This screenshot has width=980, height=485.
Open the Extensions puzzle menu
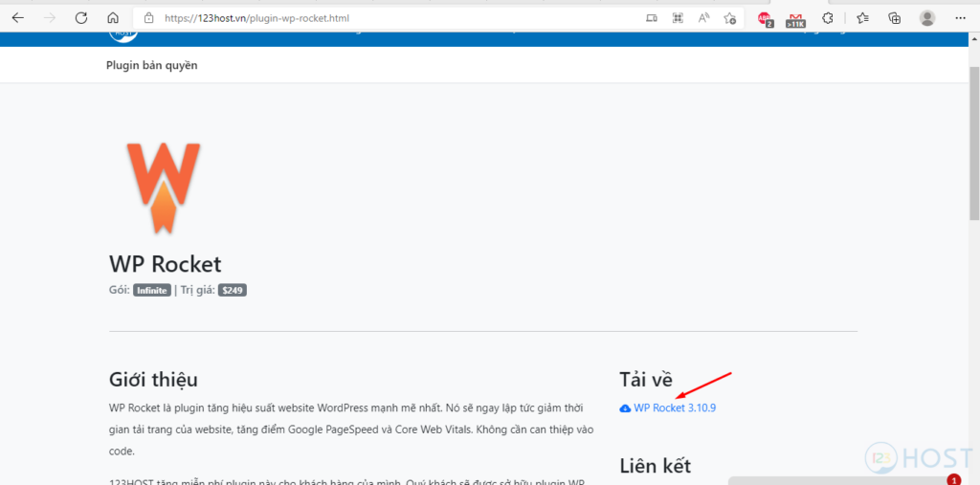tap(828, 18)
